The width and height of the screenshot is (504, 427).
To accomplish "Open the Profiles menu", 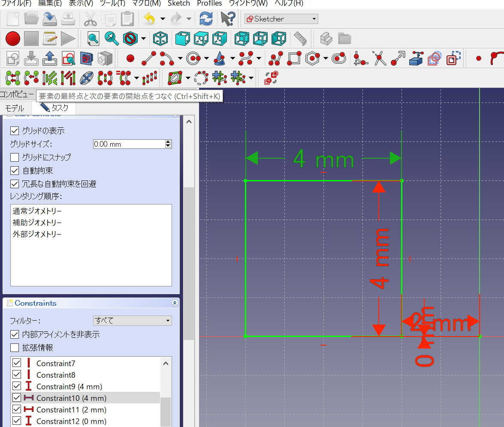I will pos(210,3).
